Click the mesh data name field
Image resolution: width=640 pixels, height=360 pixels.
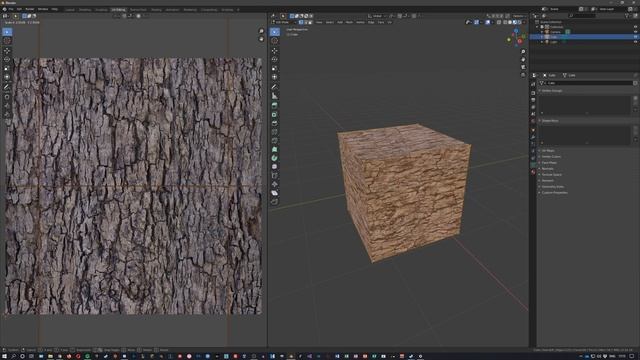coord(589,83)
